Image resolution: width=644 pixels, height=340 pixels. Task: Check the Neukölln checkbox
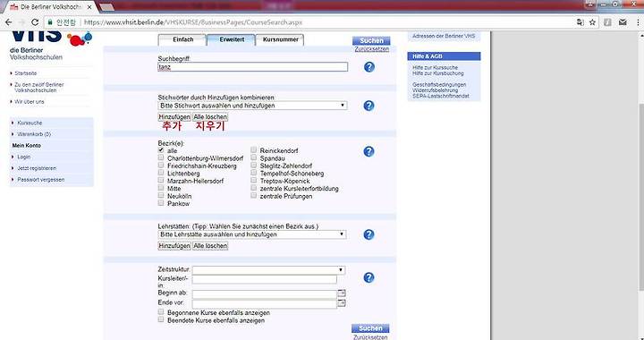coord(161,195)
